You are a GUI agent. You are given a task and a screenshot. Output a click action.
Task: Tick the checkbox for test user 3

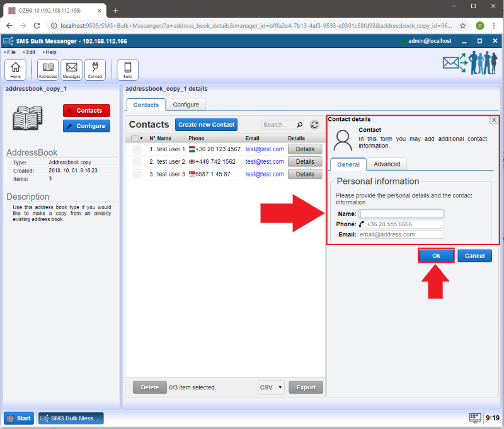point(137,174)
